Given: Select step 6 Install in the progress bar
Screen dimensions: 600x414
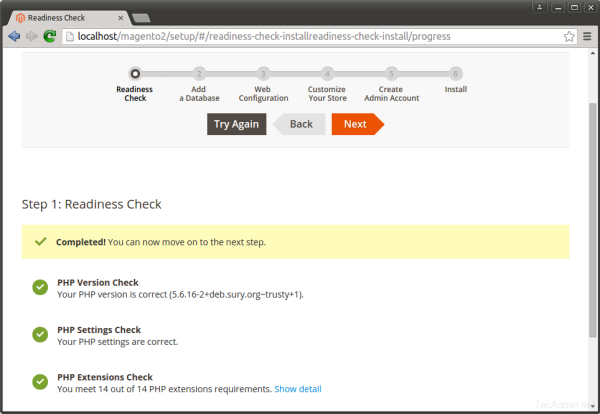Looking at the screenshot, I should [x=456, y=73].
